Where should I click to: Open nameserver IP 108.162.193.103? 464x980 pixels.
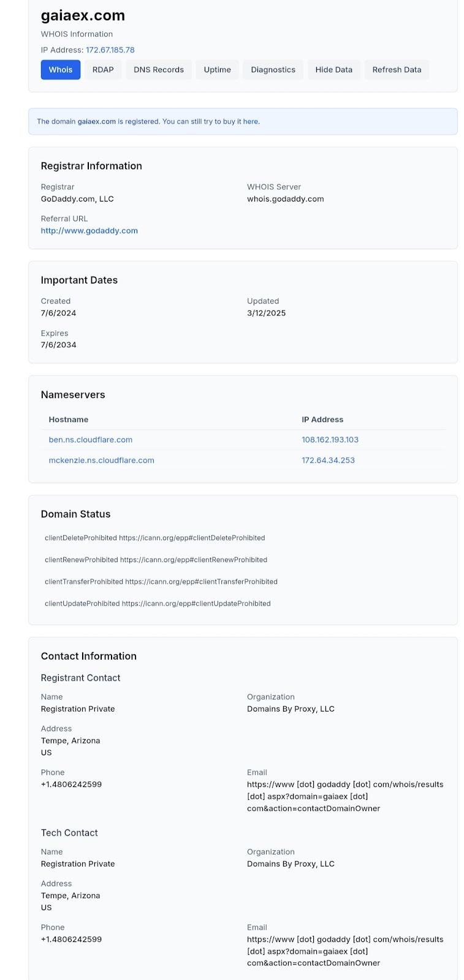[x=330, y=440]
